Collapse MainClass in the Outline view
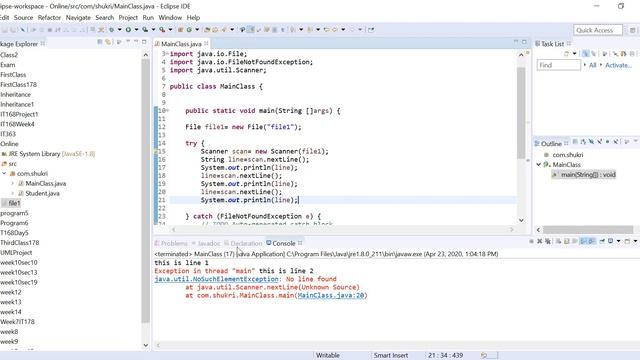This screenshot has height=360, width=640. point(539,164)
